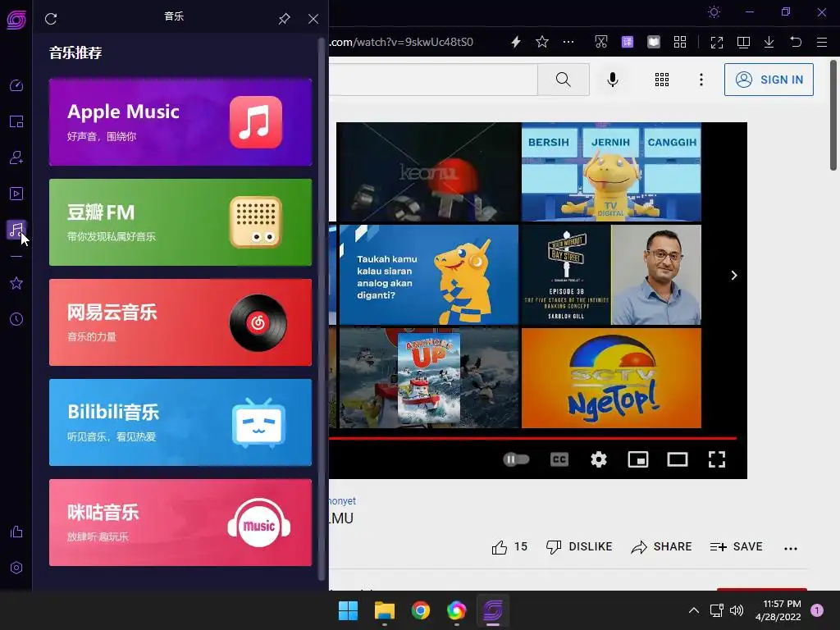Open Windows Start menu
This screenshot has width=840, height=630.
[348, 610]
